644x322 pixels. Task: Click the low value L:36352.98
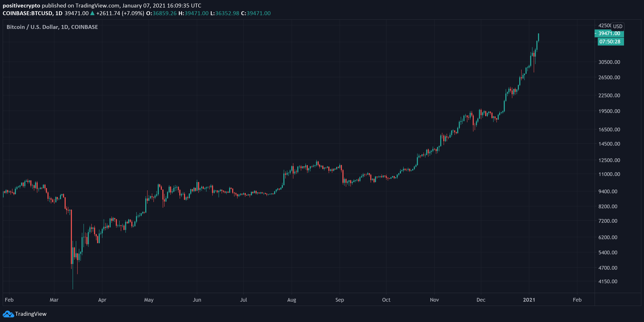click(224, 13)
